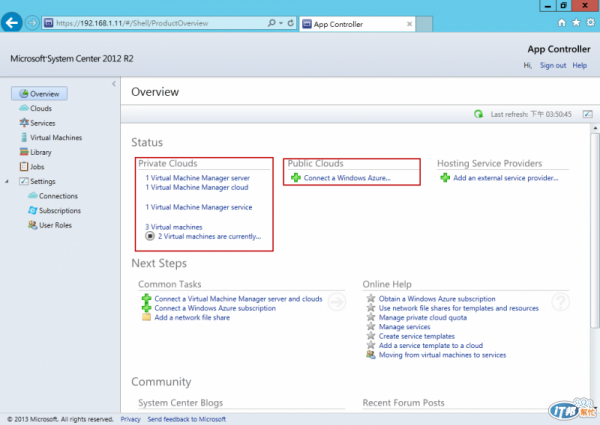
Task: Open Clouds in the navigation pane
Action: pos(41,108)
